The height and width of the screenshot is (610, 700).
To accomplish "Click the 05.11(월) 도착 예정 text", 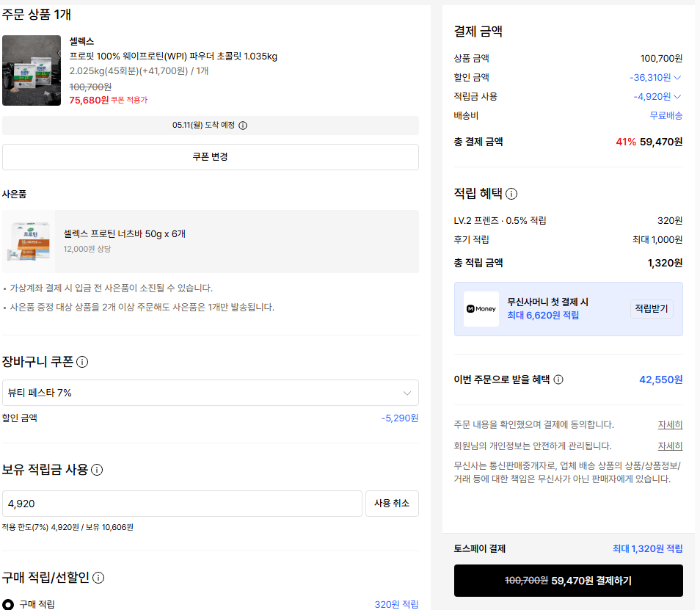I will [x=203, y=125].
